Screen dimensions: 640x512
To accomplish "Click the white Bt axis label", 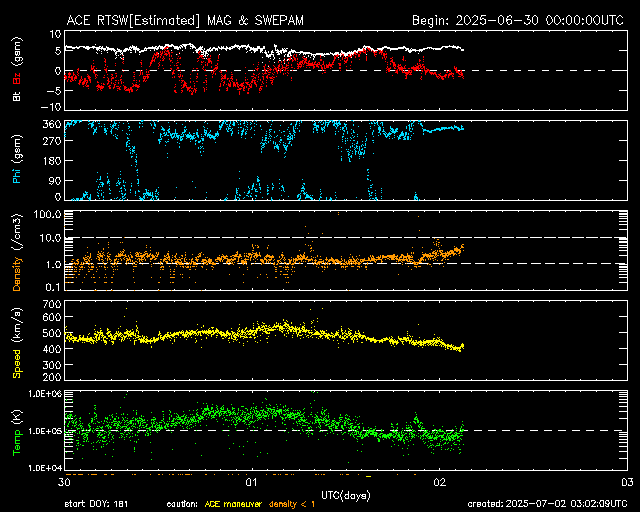I will pos(17,96).
